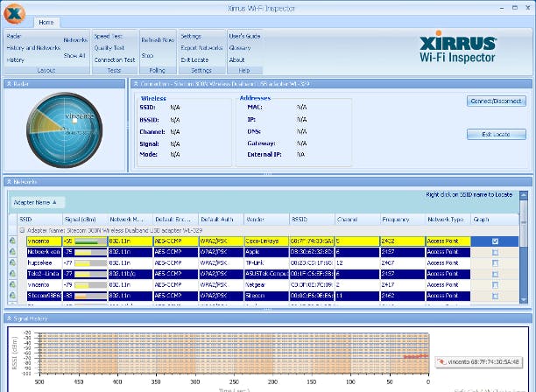Collapse the Adapter Name group row
Viewport: 536px width, 392px height.
click(x=21, y=230)
